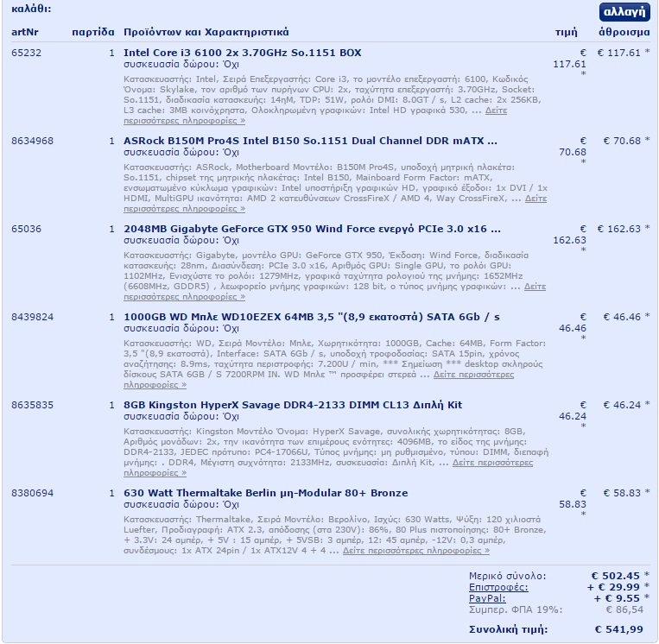Click the € 117.61 sum value
659x644 pixels.
coord(619,53)
